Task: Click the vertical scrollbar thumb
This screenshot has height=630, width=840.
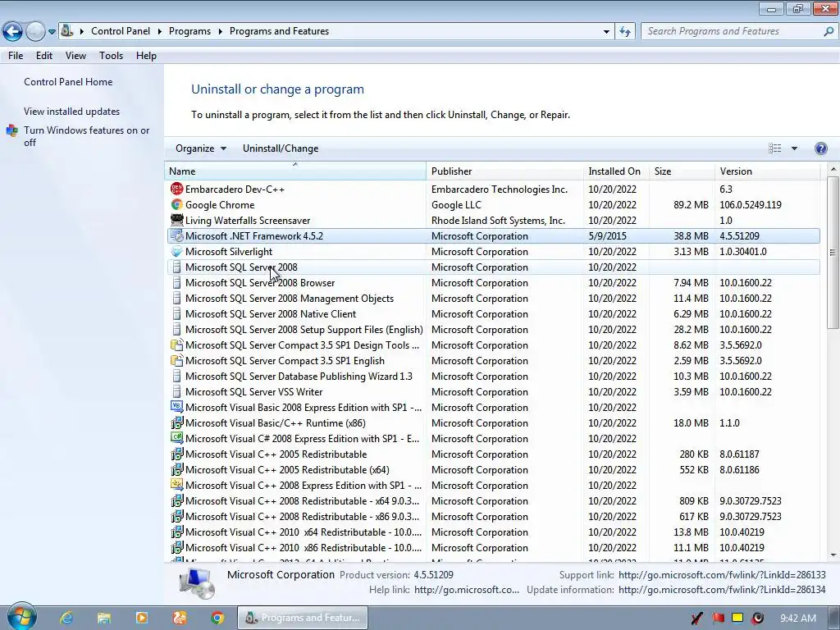Action: click(x=833, y=252)
